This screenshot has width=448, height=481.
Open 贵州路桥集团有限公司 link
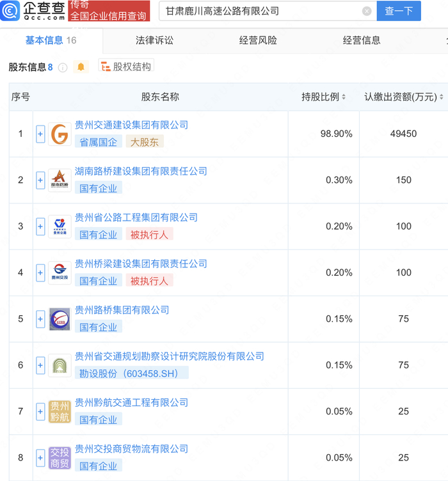[x=122, y=310]
